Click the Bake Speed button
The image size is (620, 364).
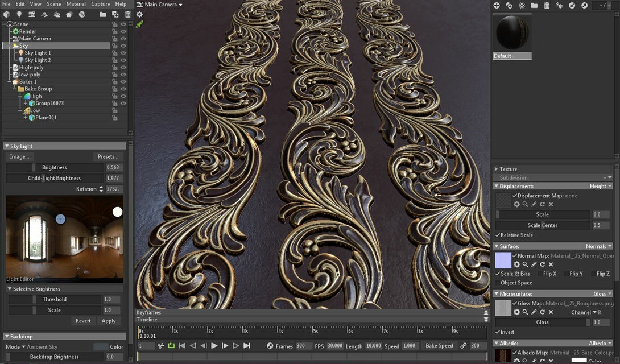439,345
